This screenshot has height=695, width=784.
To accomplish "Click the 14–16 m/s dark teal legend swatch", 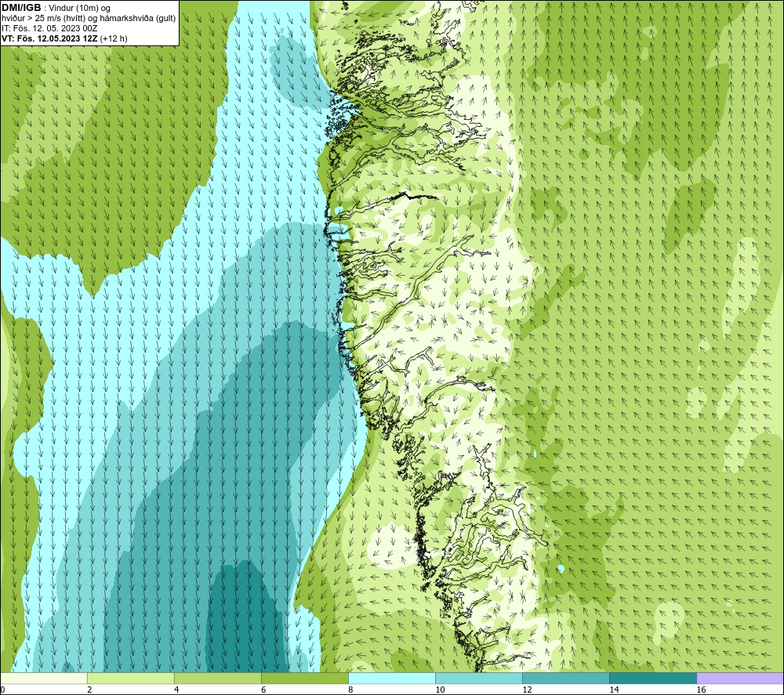I will pos(653,678).
